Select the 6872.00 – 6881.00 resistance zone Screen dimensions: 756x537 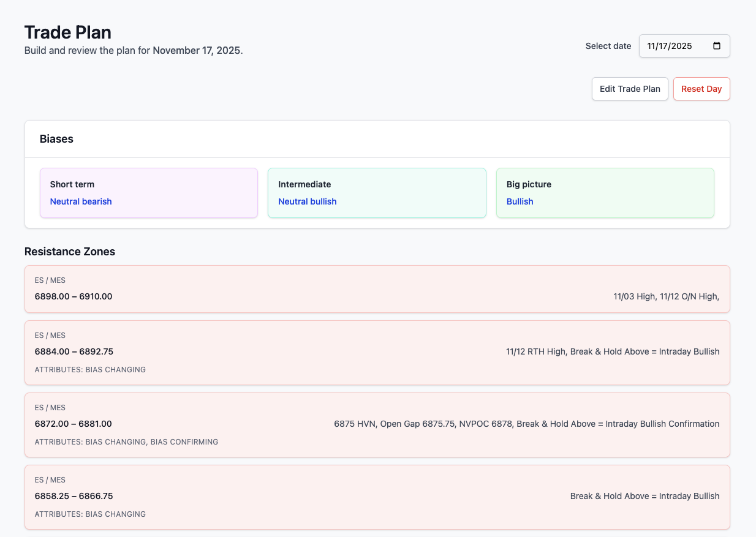pos(377,424)
